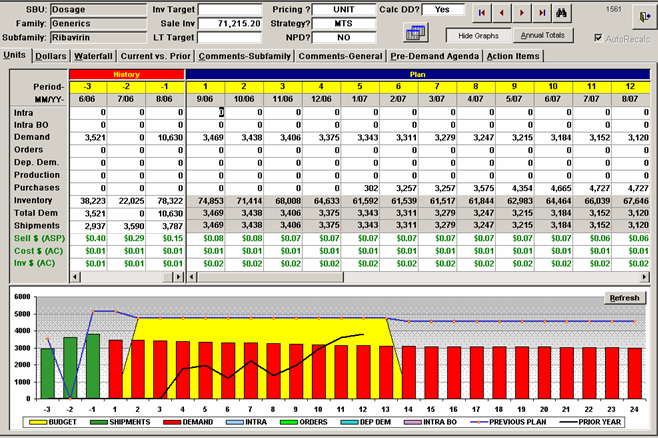Click the SHIPMENTS green legend swatch
Image resolution: width=658 pixels, height=438 pixels.
pyautogui.click(x=99, y=422)
